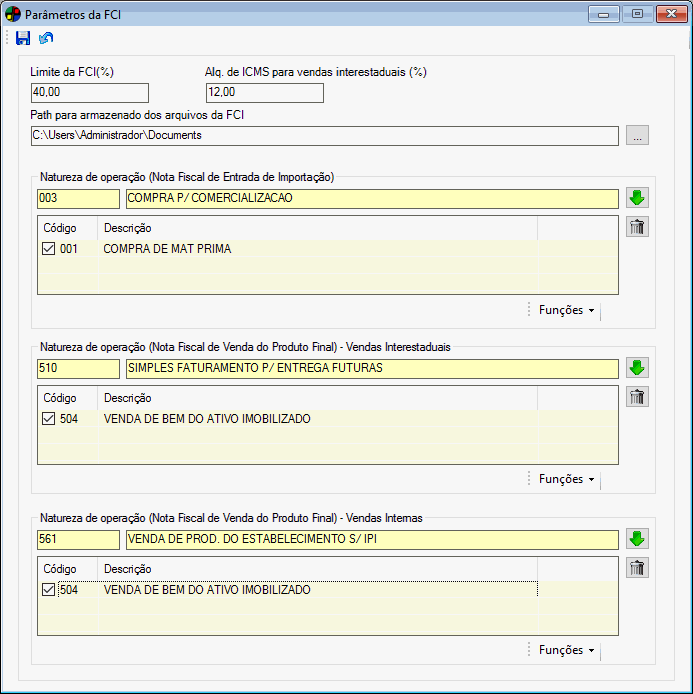This screenshot has width=693, height=694.
Task: Toggle checkbox for 504 in Vendas Internas list
Action: tap(49, 590)
